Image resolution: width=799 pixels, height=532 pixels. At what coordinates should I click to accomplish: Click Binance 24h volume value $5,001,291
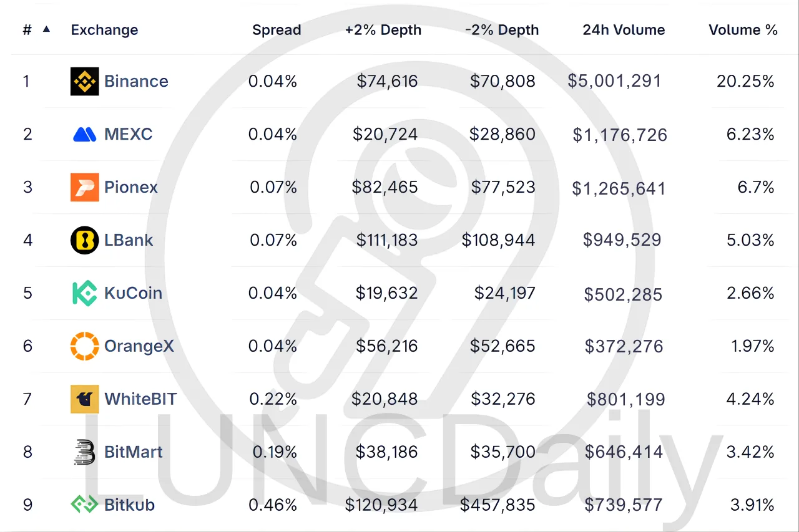pyautogui.click(x=614, y=81)
